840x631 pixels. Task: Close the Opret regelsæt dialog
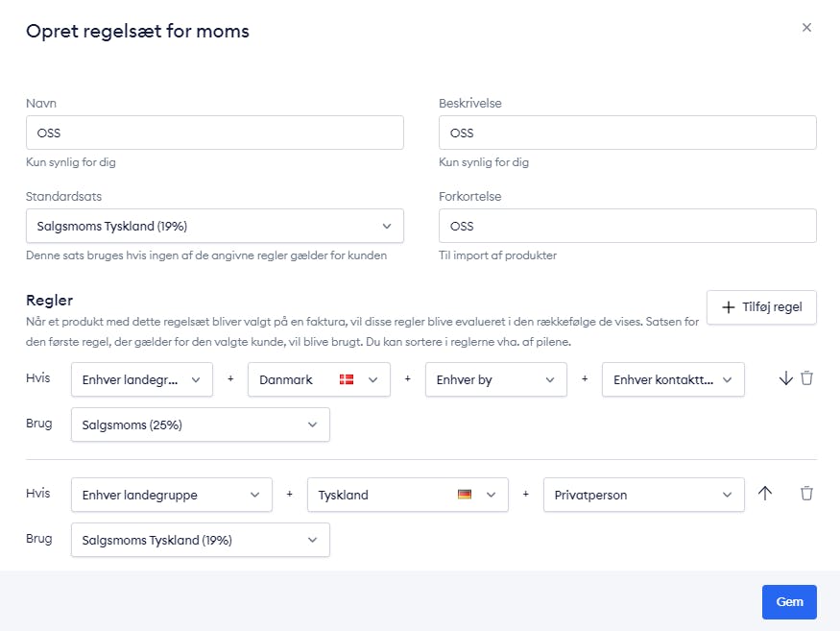806,27
